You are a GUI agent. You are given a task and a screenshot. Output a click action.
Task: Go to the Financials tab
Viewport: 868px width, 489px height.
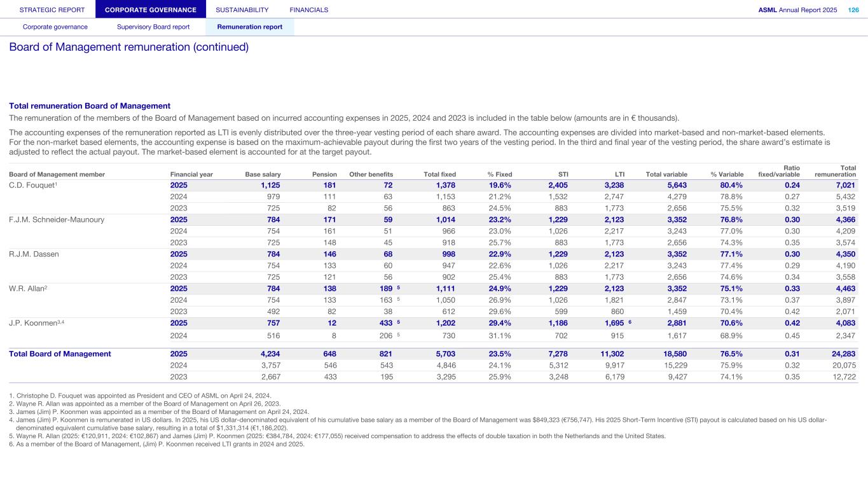point(308,10)
